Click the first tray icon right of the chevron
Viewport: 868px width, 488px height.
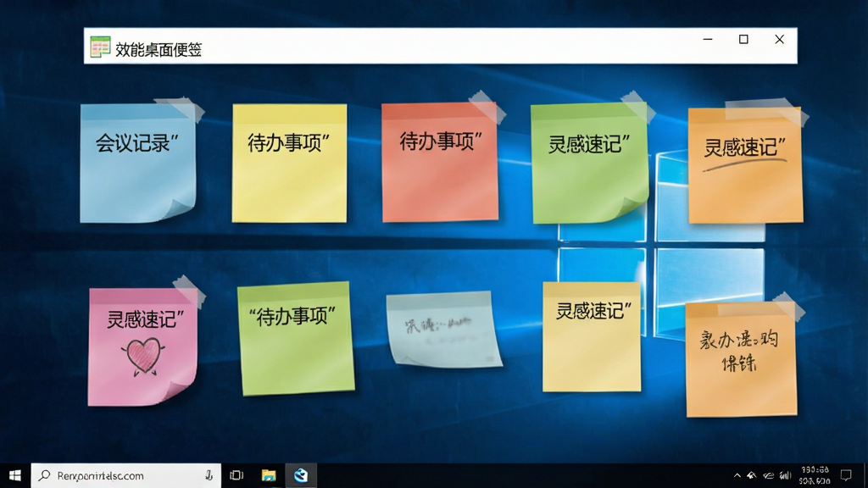(x=752, y=475)
